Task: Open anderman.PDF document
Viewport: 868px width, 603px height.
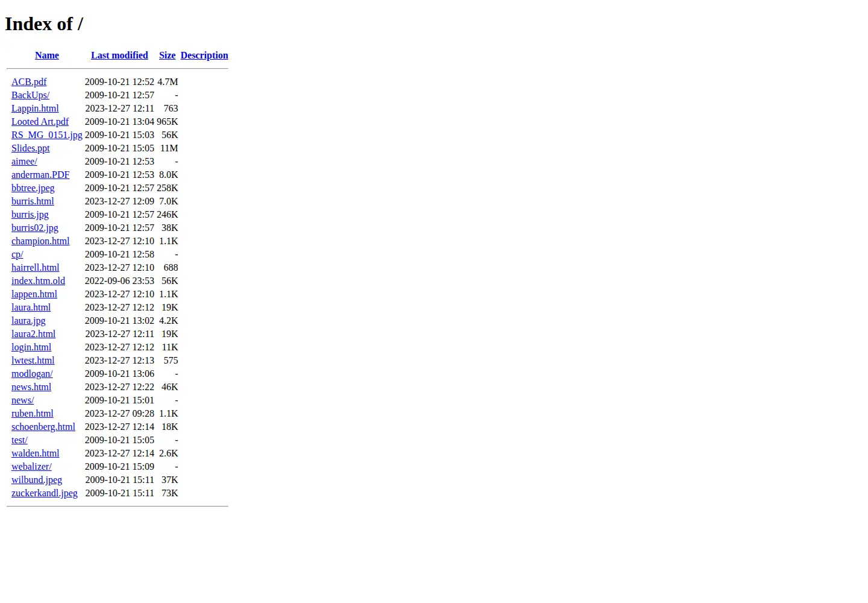Action: pyautogui.click(x=40, y=175)
